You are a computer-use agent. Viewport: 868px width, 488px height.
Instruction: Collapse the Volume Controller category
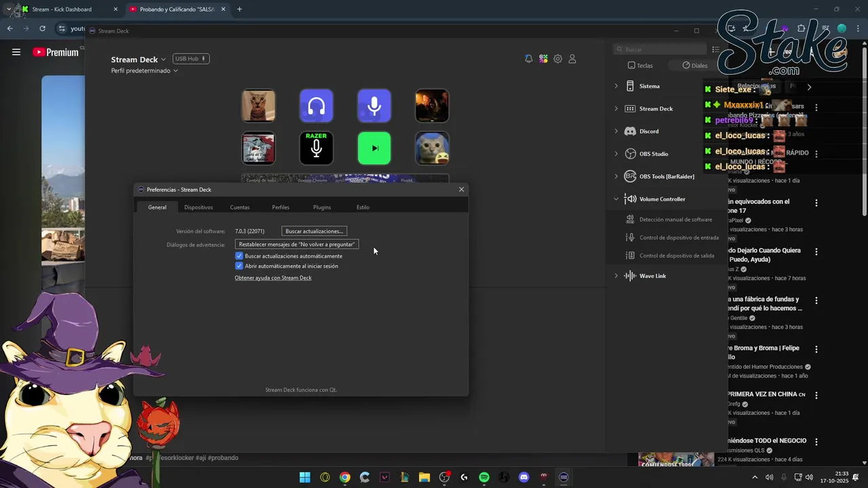coord(616,199)
